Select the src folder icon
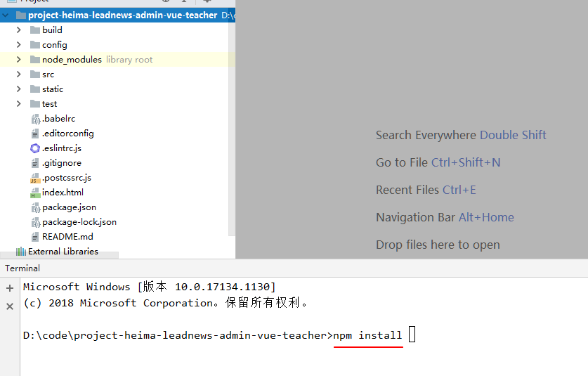588x376 pixels. coord(35,74)
